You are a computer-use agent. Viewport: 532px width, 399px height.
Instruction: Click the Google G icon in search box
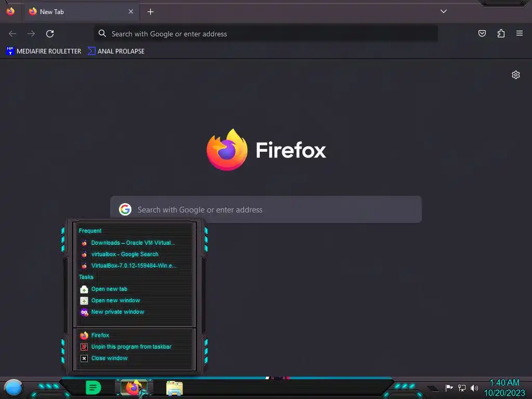tap(125, 209)
